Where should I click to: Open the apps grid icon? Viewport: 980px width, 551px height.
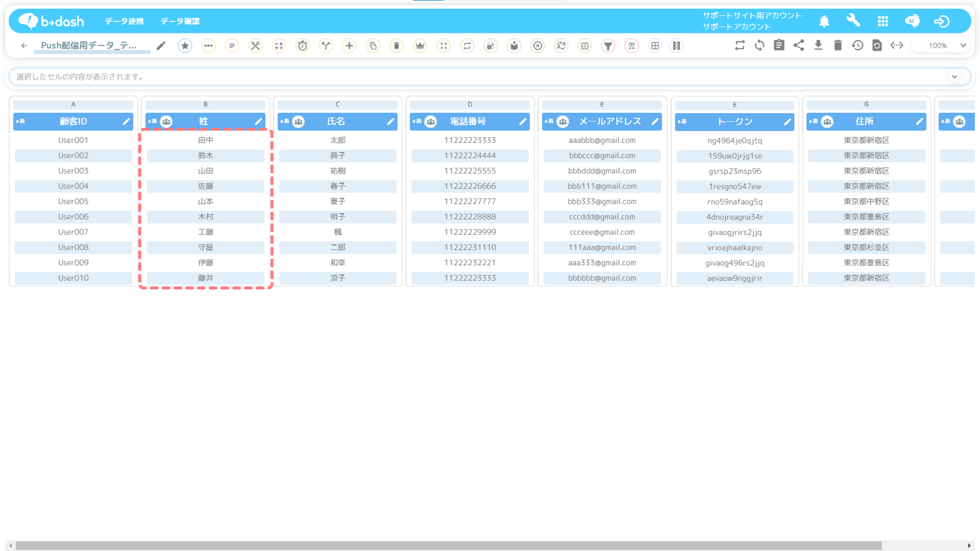(882, 21)
